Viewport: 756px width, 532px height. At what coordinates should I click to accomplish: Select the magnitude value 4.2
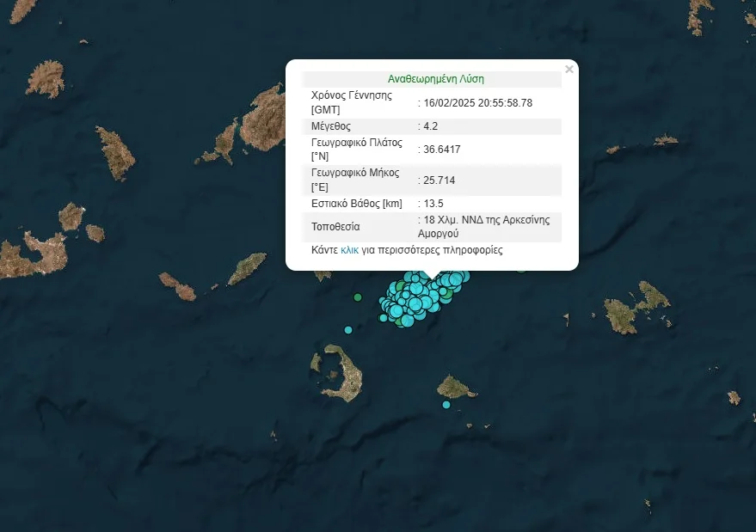pyautogui.click(x=431, y=126)
